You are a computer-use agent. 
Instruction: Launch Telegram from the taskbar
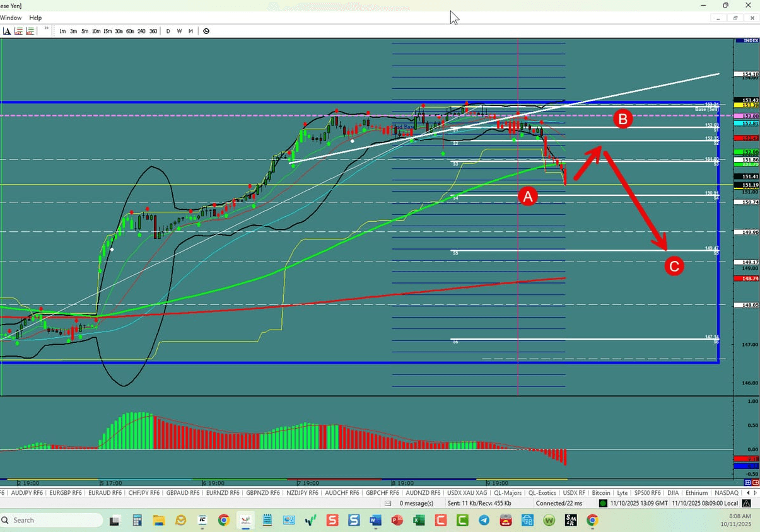tap(484, 520)
